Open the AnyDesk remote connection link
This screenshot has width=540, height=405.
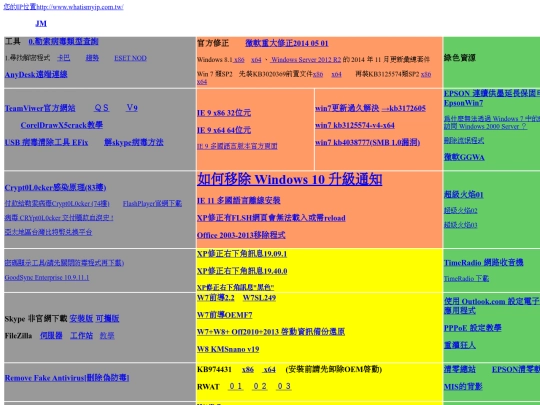(x=36, y=74)
